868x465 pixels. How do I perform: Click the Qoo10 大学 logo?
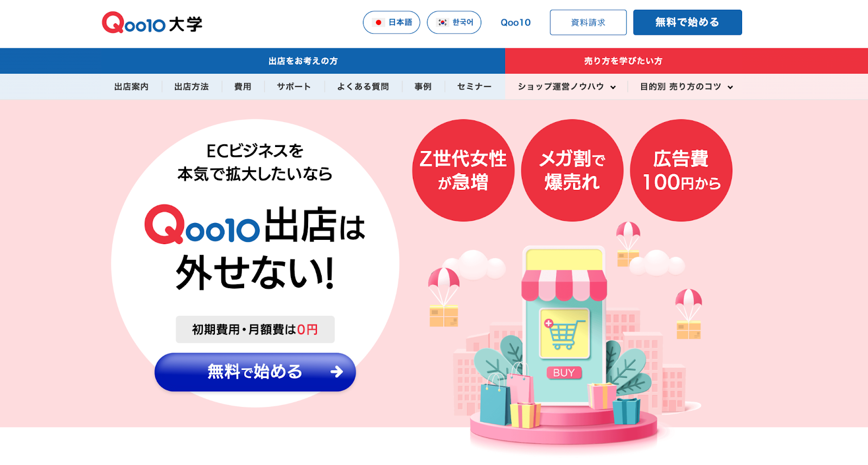(x=152, y=23)
